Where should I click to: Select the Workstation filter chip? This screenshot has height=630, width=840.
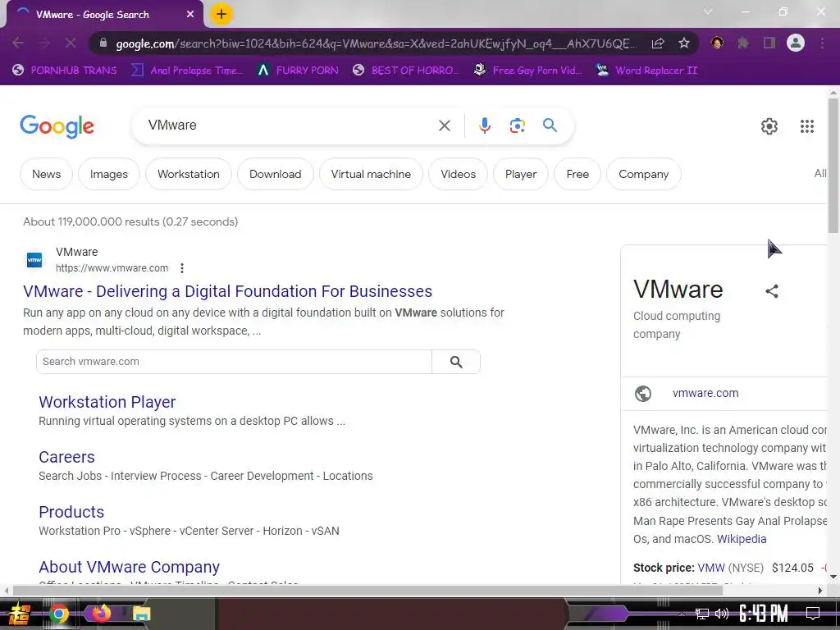[x=189, y=174]
